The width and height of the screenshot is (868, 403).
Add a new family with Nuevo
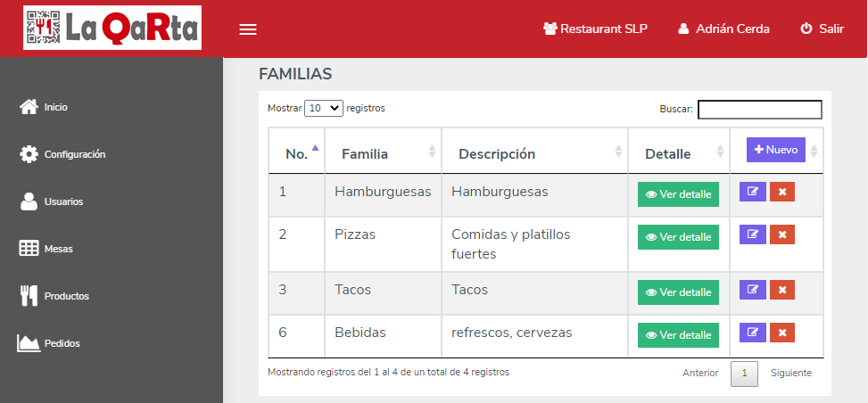pos(775,150)
